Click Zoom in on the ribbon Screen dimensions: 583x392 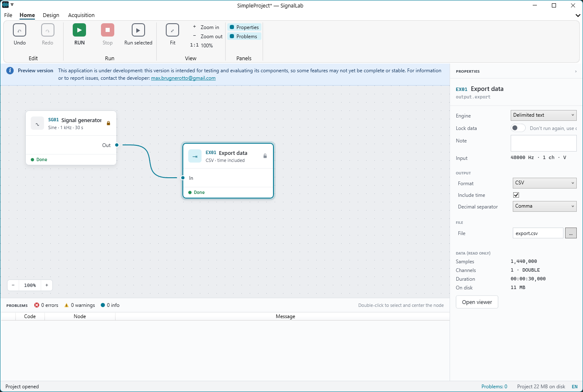coord(206,27)
